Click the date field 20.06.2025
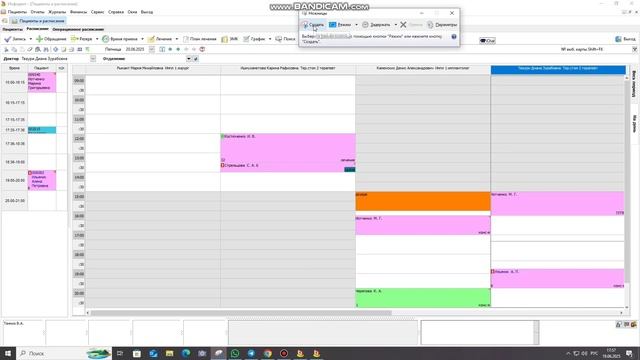The height and width of the screenshot is (360, 640). 135,49
